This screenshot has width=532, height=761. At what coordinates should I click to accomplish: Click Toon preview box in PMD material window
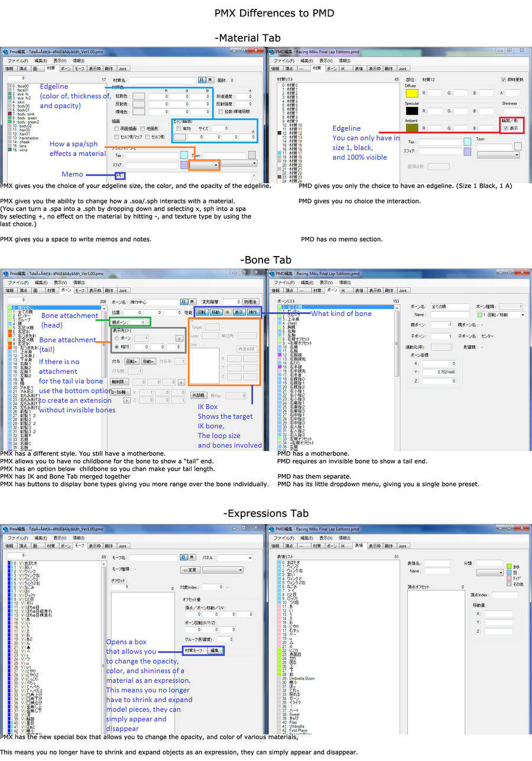click(518, 145)
